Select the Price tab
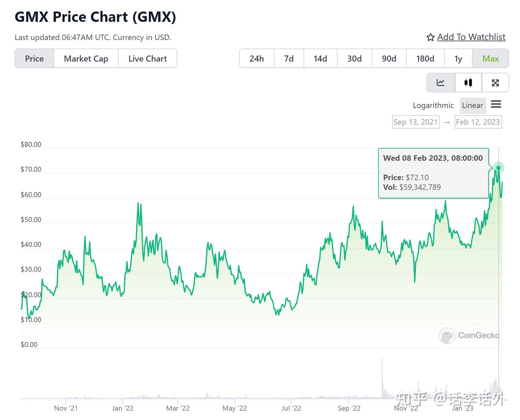The width and height of the screenshot is (520, 420). 34,58
